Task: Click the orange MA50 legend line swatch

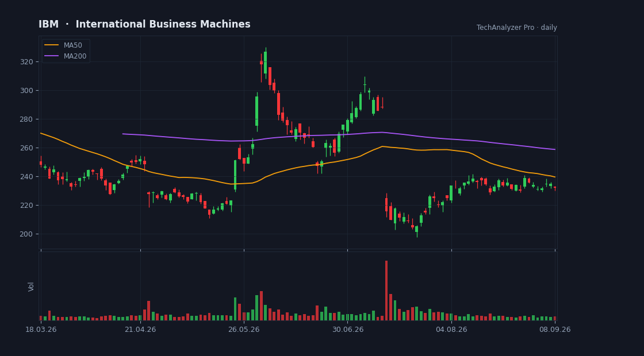Action: click(x=51, y=45)
